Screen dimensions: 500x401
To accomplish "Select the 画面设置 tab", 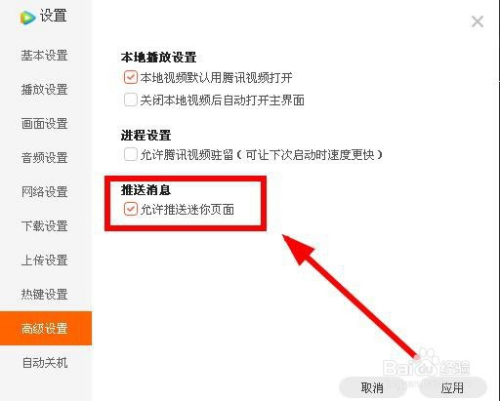I will click(x=45, y=124).
